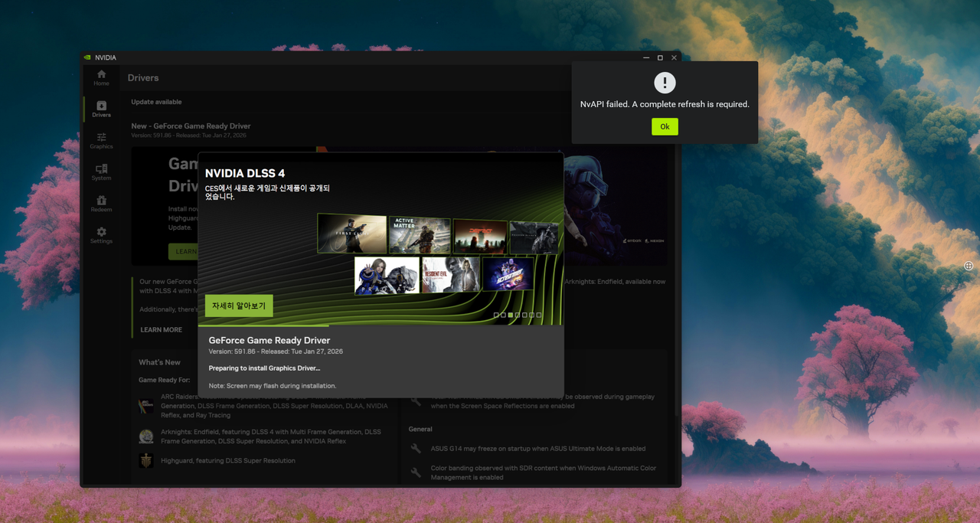Click the partly hidden green LEARN button on the banner
Image resolution: width=980 pixels, height=523 pixels.
tap(183, 251)
